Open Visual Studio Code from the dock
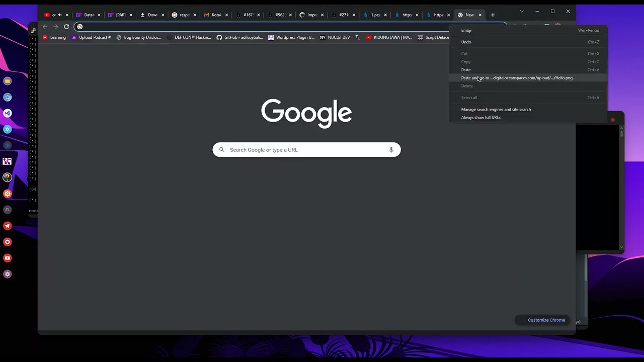The width and height of the screenshot is (644, 362). [8, 113]
